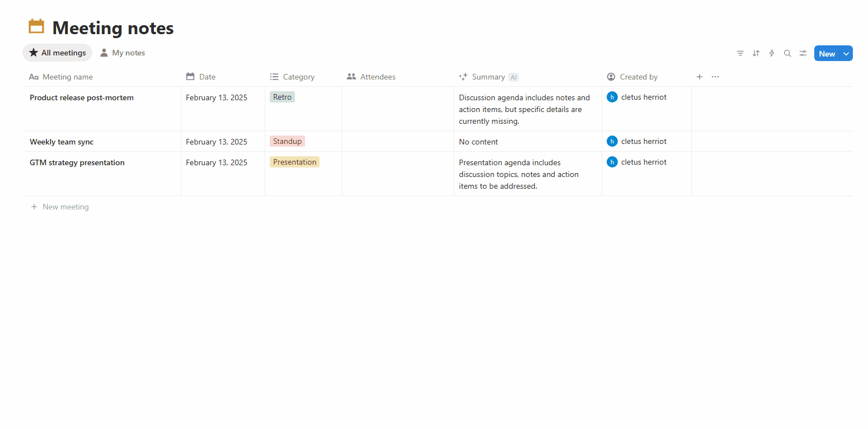The width and height of the screenshot is (868, 429).
Task: Click New meeting to add row
Action: point(65,207)
